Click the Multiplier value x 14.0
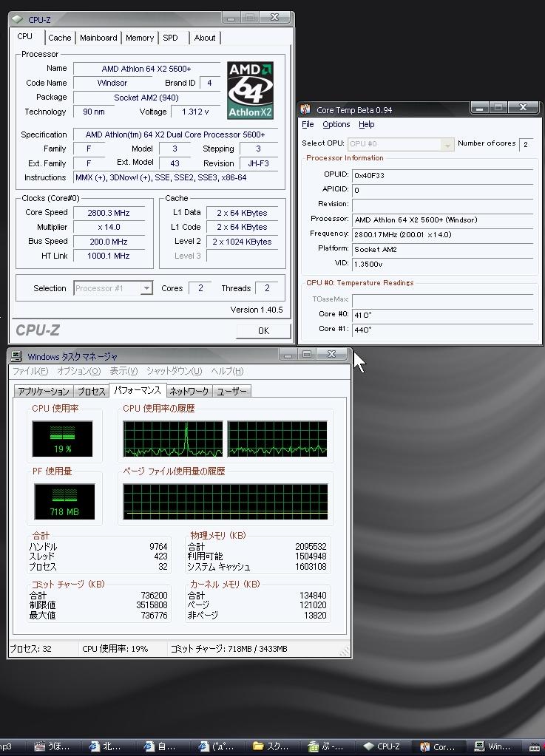 click(x=109, y=227)
